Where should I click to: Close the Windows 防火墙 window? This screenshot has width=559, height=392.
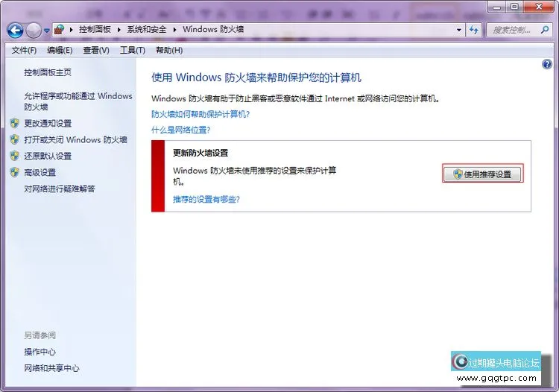coord(540,7)
